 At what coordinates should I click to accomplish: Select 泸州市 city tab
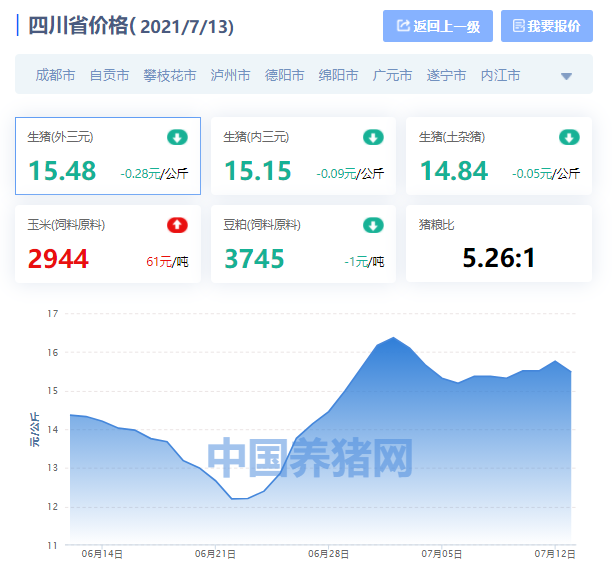(230, 75)
